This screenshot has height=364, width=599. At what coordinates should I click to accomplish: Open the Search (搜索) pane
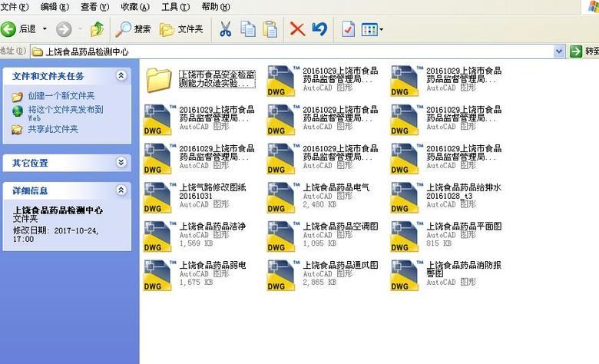coord(134,29)
